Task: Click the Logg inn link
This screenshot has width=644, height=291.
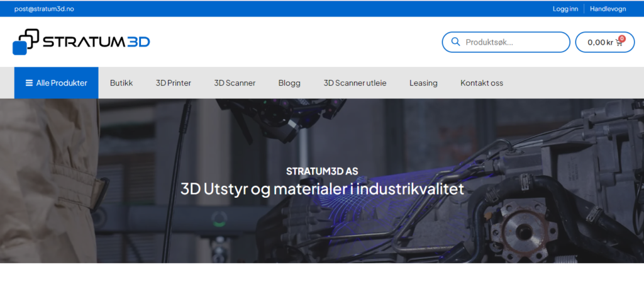Action: pyautogui.click(x=565, y=9)
